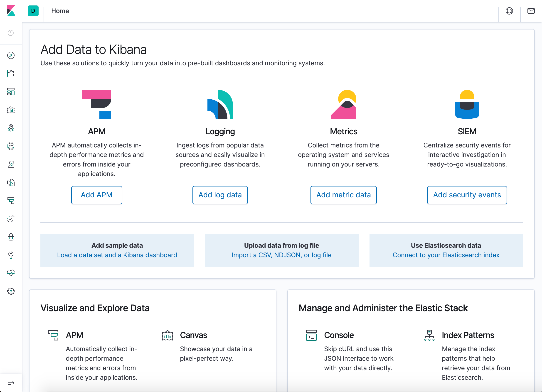Open APM under Visualize and Explore Data
Screen dimensions: 542x392
click(x=75, y=335)
